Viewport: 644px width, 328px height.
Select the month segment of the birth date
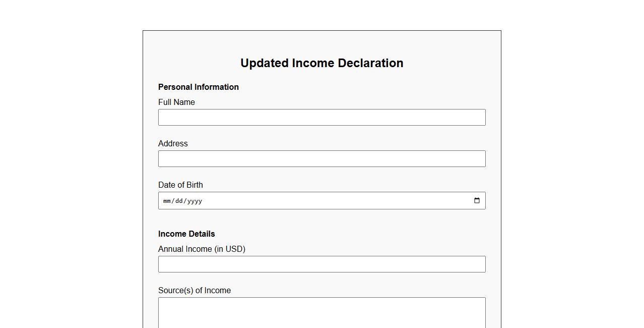[x=167, y=201]
